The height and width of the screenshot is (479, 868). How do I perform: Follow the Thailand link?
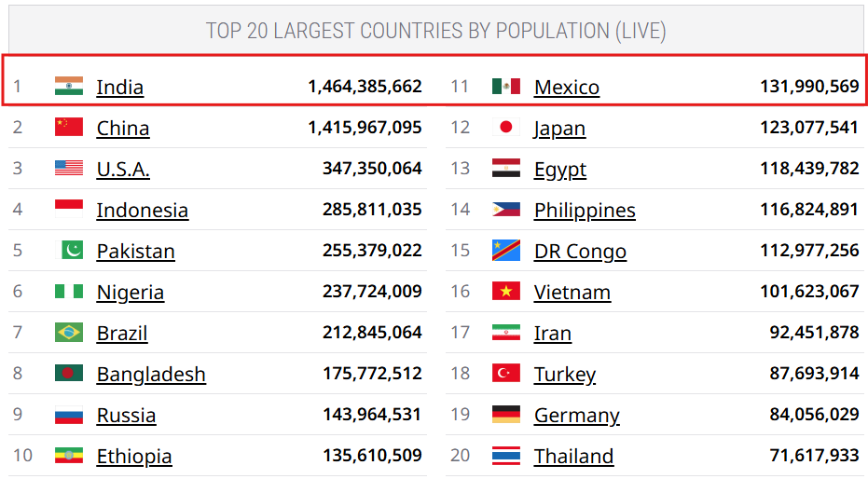(573, 457)
